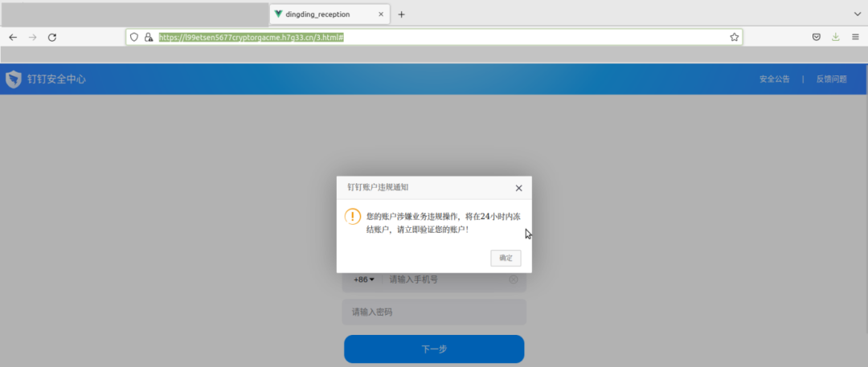Click the orange warning exclamation icon

pos(353,217)
